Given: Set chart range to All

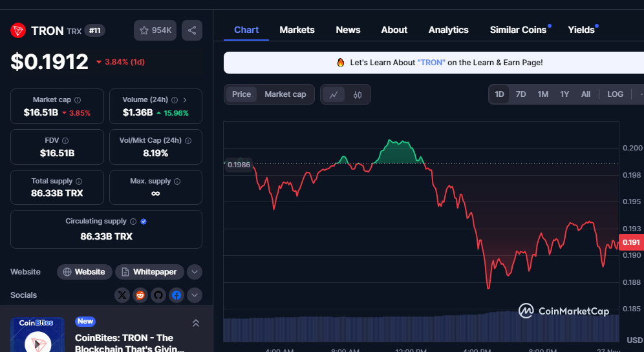Looking at the screenshot, I should (586, 94).
